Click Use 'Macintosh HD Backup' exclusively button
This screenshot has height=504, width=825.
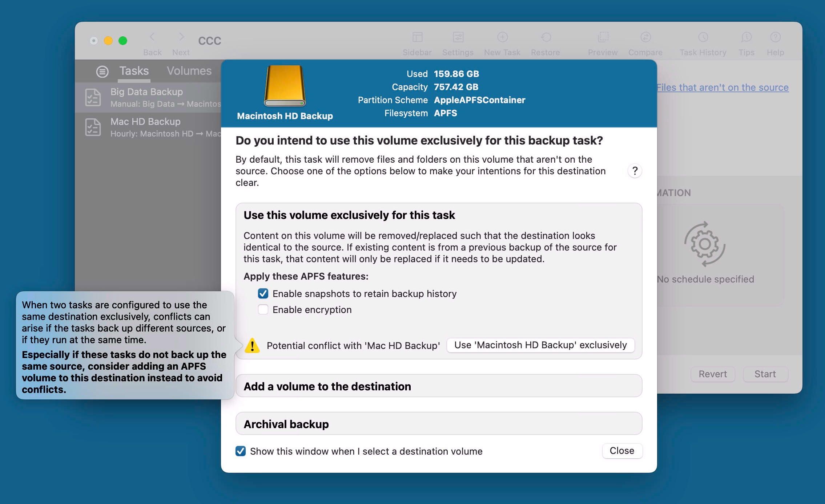[540, 345]
